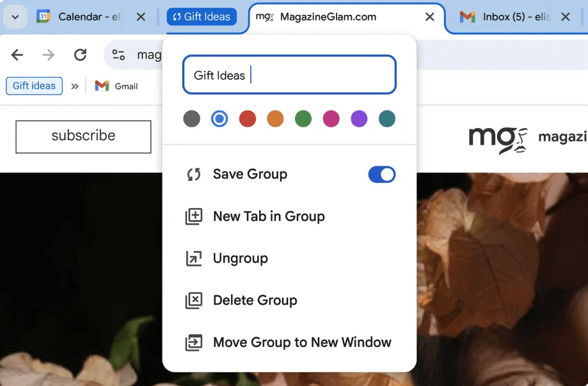Choose the grey group color
The image size is (588, 386).
tap(191, 119)
